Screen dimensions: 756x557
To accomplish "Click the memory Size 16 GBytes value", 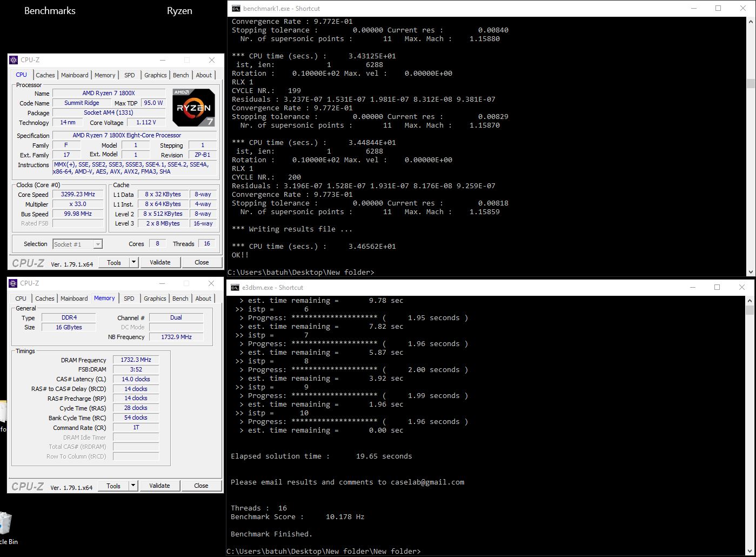I will click(69, 328).
